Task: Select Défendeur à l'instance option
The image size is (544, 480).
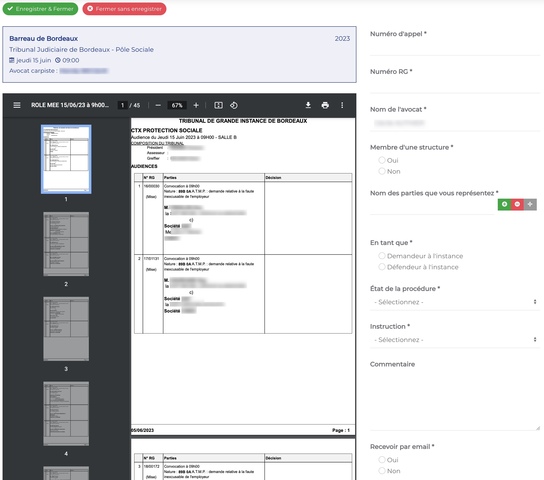Action: point(382,267)
